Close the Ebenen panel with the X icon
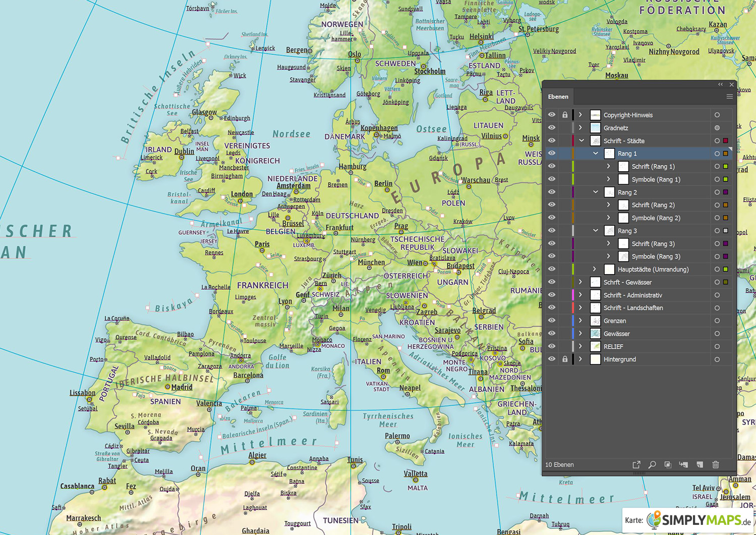Image resolution: width=756 pixels, height=535 pixels. (x=731, y=84)
